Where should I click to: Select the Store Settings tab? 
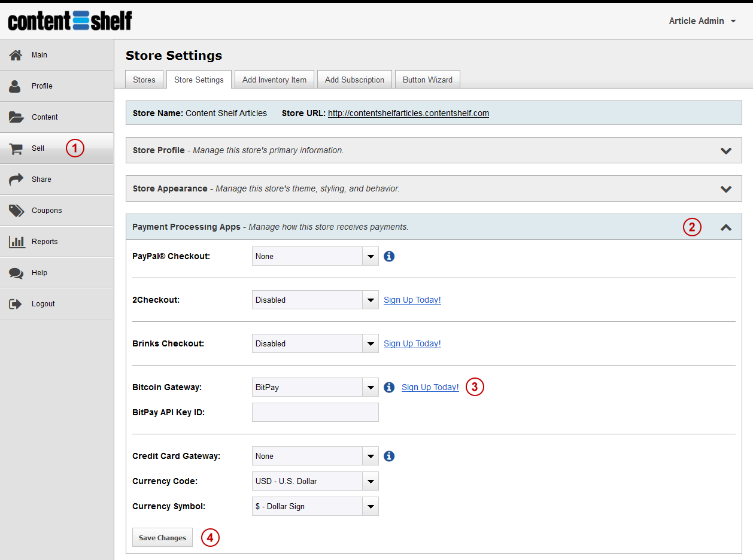pos(199,80)
